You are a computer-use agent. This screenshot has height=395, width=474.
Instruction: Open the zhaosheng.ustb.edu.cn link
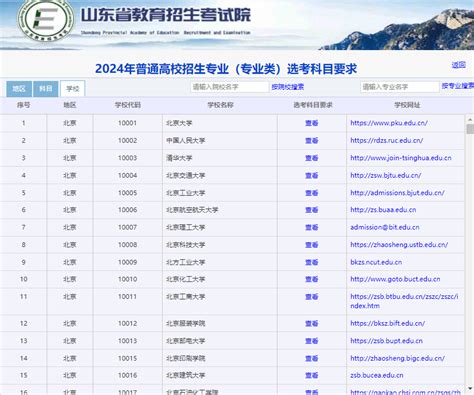pos(399,245)
